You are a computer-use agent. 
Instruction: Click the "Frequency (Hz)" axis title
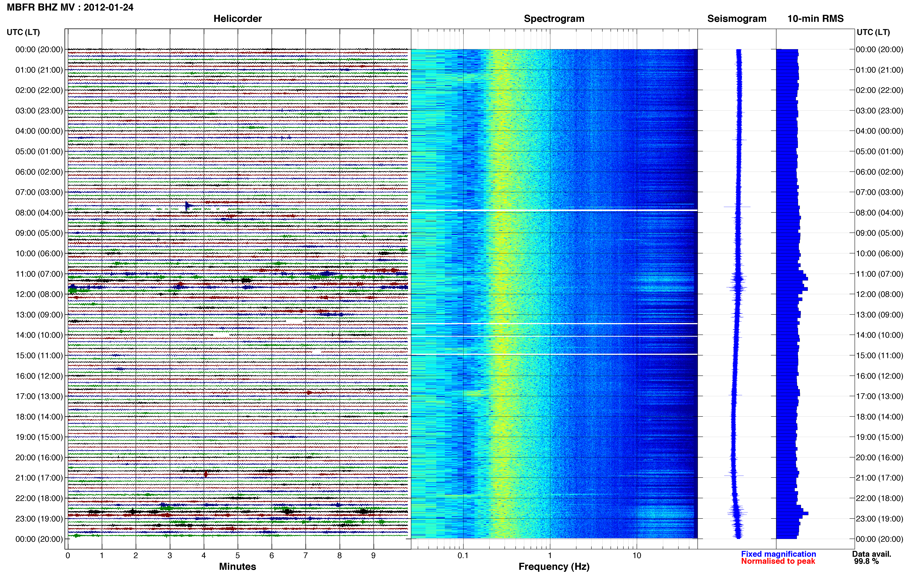(x=554, y=566)
